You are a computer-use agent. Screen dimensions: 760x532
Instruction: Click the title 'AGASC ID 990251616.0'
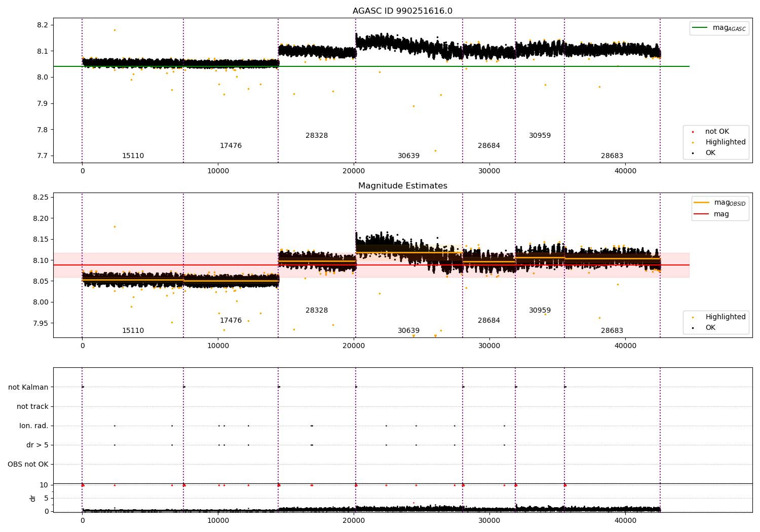[402, 11]
